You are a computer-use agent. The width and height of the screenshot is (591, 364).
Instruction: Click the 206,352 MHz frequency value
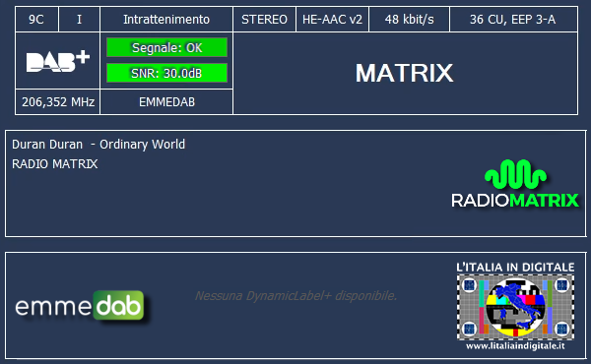pyautogui.click(x=58, y=102)
